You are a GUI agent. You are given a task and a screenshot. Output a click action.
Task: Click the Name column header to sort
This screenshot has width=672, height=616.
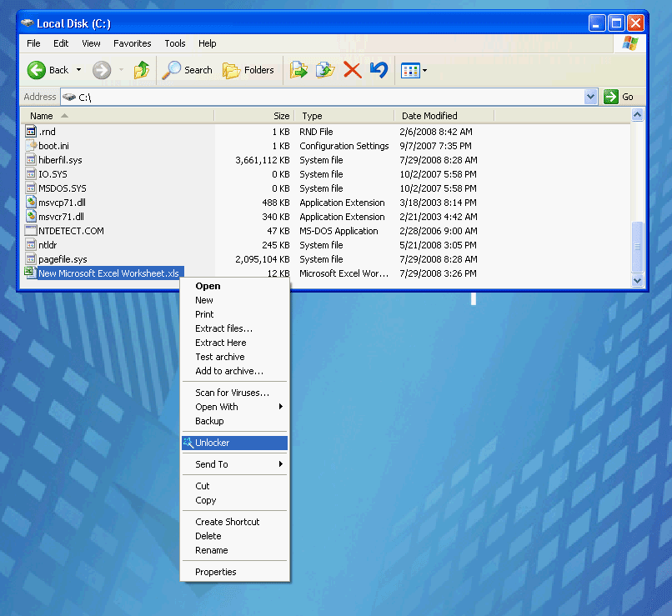click(x=42, y=116)
